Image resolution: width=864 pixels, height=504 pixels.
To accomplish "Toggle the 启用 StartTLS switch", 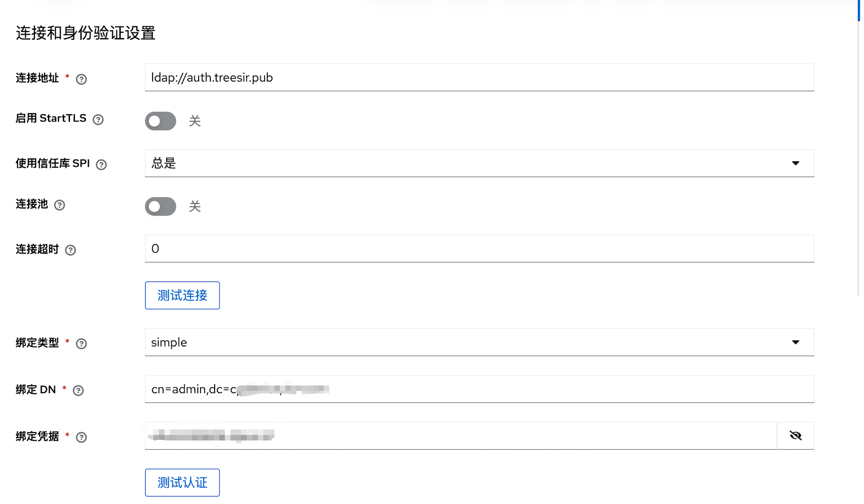I will (160, 121).
